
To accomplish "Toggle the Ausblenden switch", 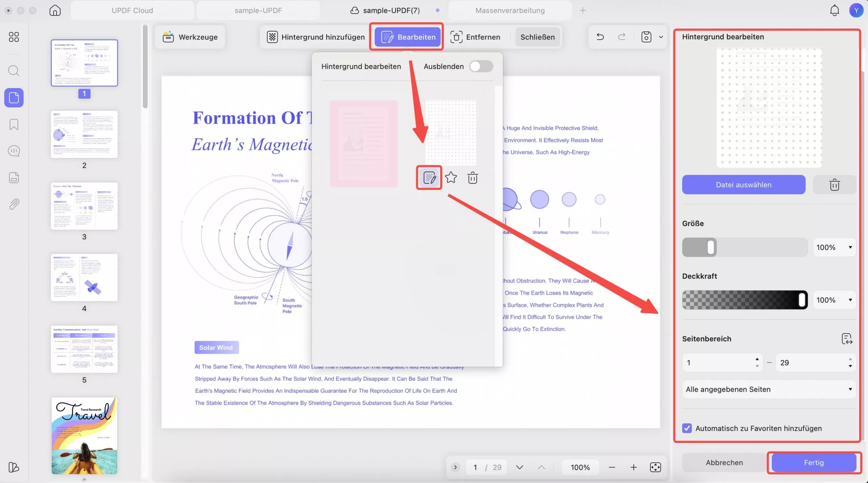I will (x=481, y=66).
